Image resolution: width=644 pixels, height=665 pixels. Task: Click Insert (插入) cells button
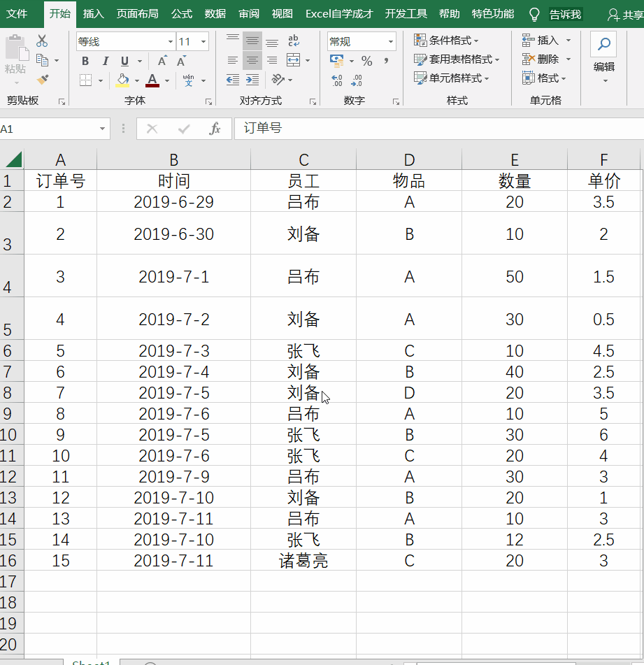click(540, 41)
